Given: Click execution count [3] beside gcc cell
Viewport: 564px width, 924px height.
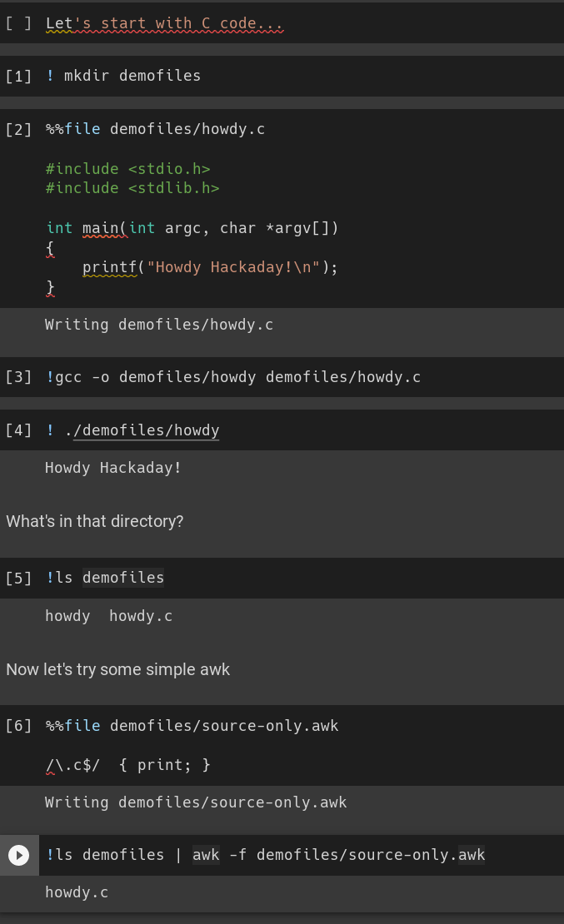Looking at the screenshot, I should click(x=18, y=377).
